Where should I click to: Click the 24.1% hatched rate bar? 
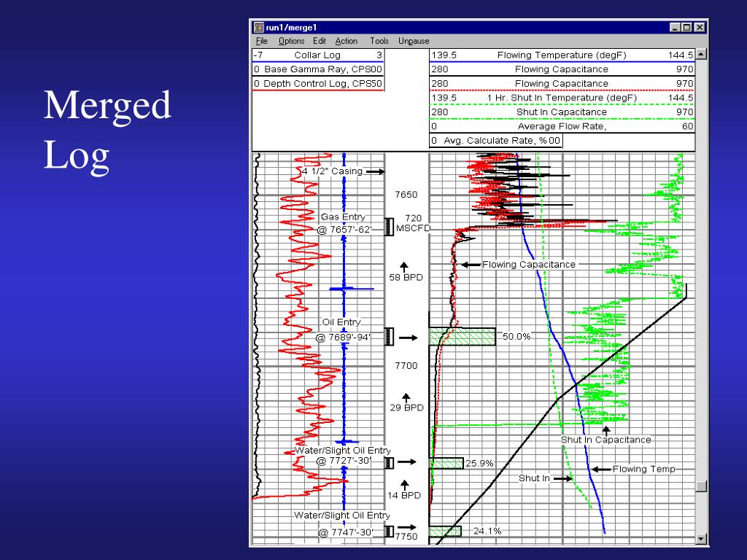point(446,532)
